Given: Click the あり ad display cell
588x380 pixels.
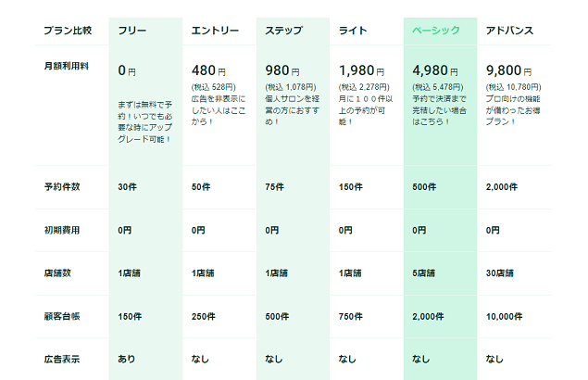Looking at the screenshot, I should click(x=126, y=360).
